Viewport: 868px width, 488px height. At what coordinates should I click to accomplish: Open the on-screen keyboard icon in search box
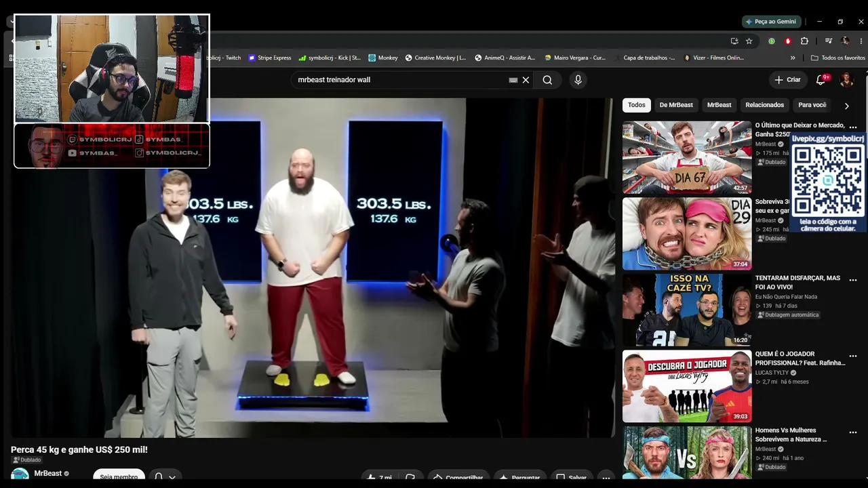[513, 80]
